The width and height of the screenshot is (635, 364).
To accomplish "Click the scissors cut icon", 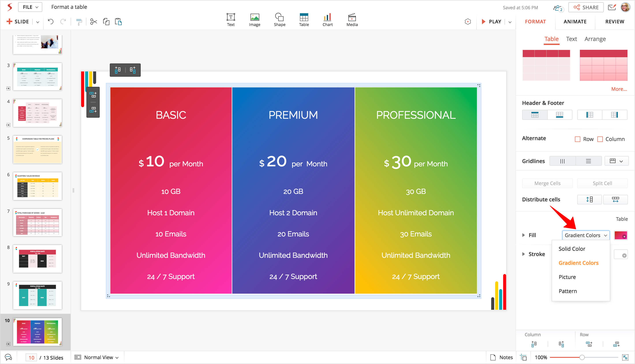I will tap(93, 22).
